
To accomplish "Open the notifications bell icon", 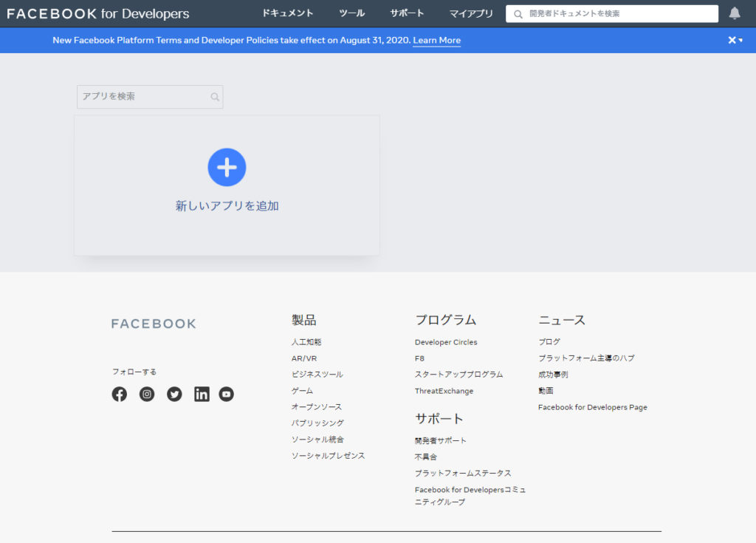I will point(735,13).
